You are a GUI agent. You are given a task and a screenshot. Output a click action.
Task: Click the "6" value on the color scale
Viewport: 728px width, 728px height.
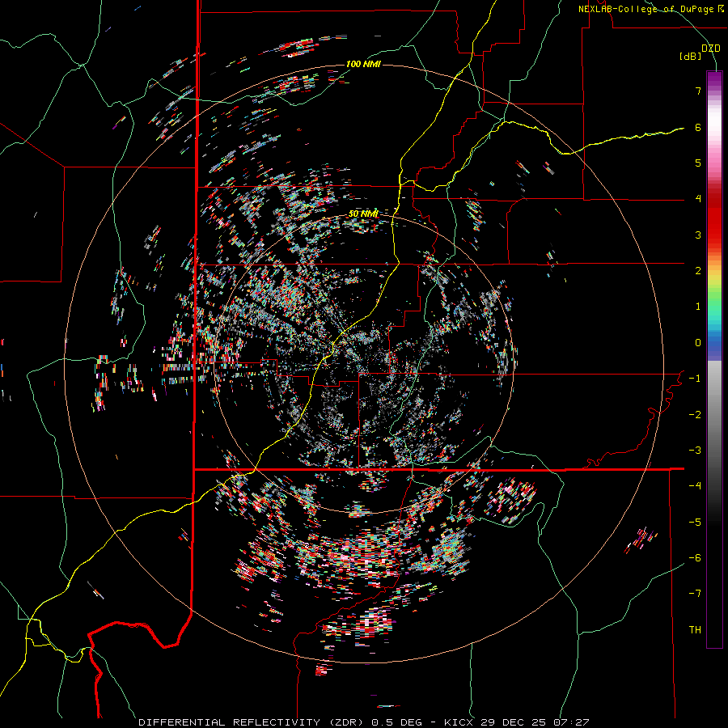pos(698,127)
